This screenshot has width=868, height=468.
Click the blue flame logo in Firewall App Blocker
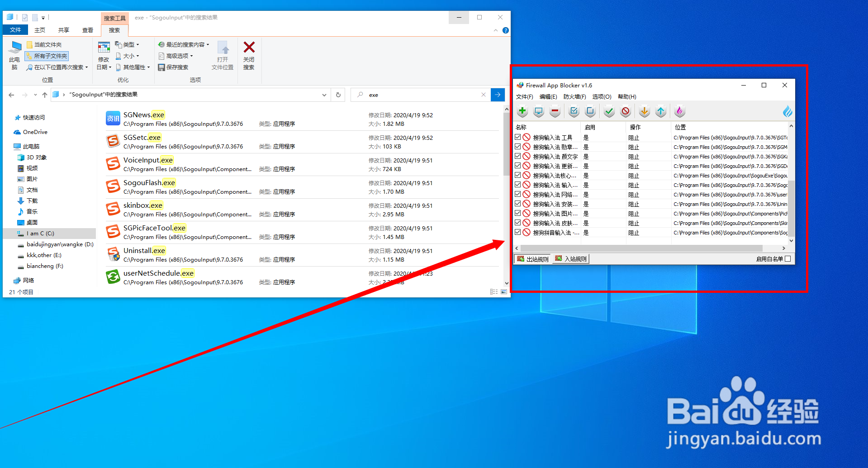787,111
